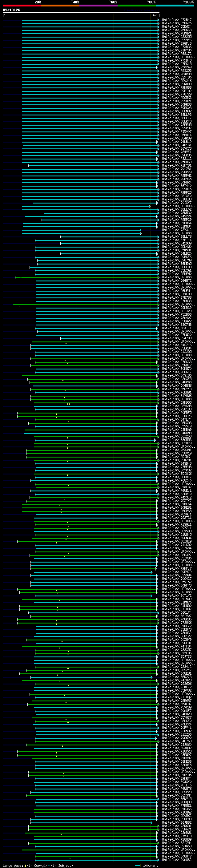Select the AV410126 query name
The height and width of the screenshot is (868, 197).
point(11,10)
